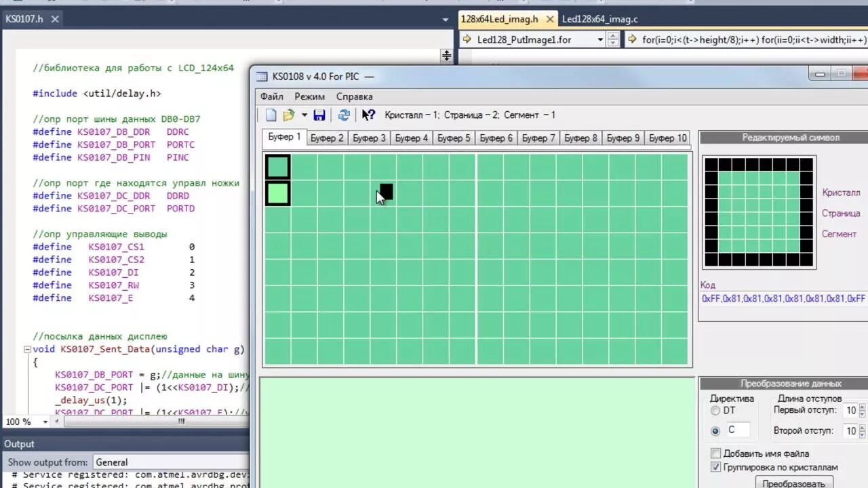Open the 100 % zoom dropdown
868x488 pixels.
(45, 422)
